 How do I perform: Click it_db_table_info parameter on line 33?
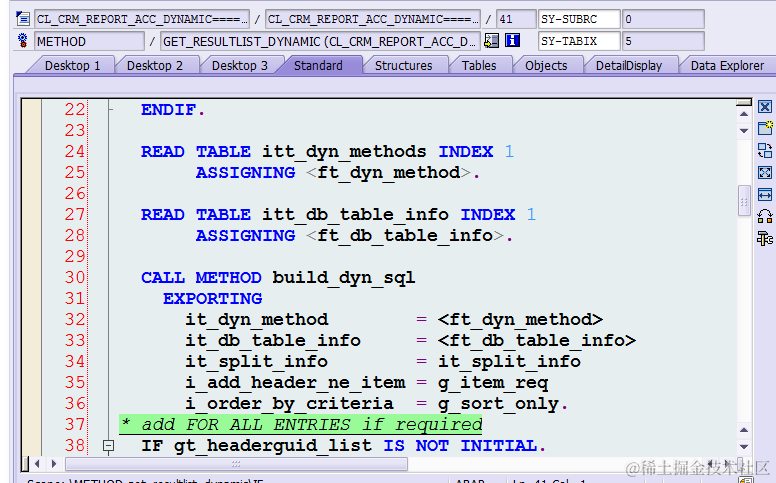[273, 340]
